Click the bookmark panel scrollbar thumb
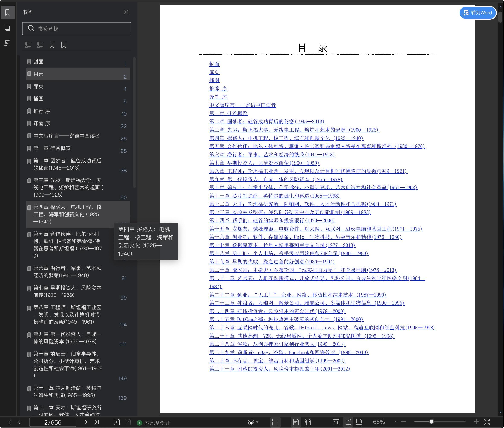The height and width of the screenshot is (428, 504). click(134, 122)
